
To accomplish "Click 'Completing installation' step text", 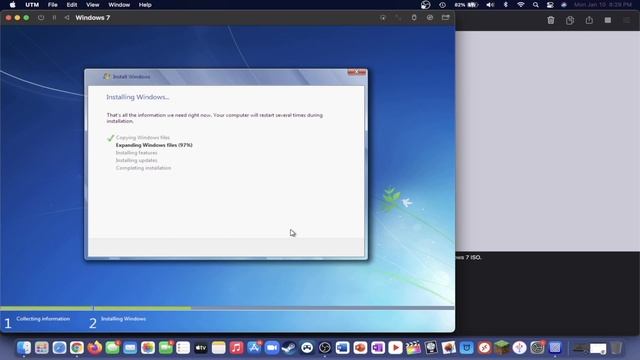I will (143, 168).
